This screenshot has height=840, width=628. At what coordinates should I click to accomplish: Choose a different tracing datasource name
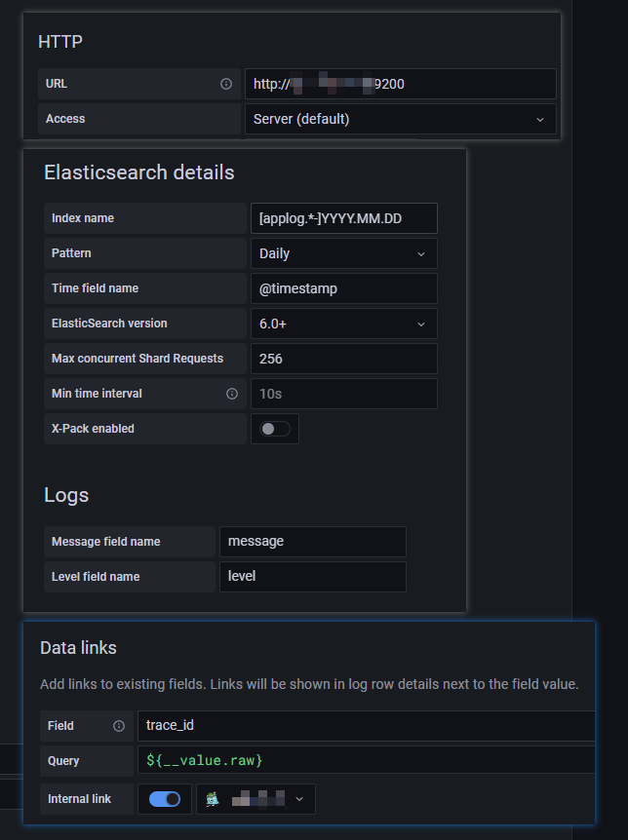[x=254, y=799]
